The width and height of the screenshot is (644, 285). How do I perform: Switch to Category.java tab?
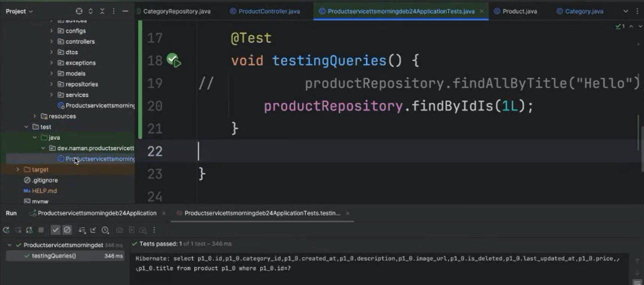click(580, 11)
